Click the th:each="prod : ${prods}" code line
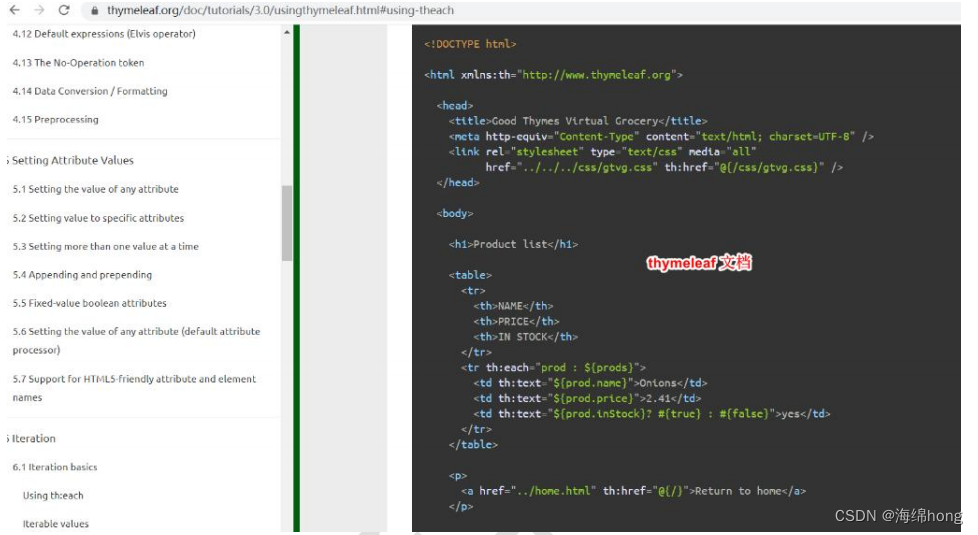 click(553, 367)
